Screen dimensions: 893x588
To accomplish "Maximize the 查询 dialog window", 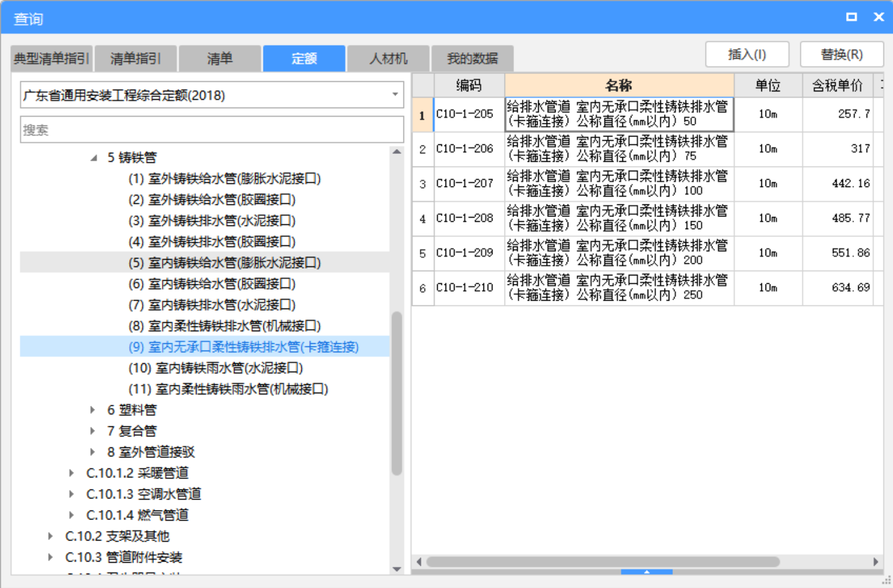I will [851, 17].
